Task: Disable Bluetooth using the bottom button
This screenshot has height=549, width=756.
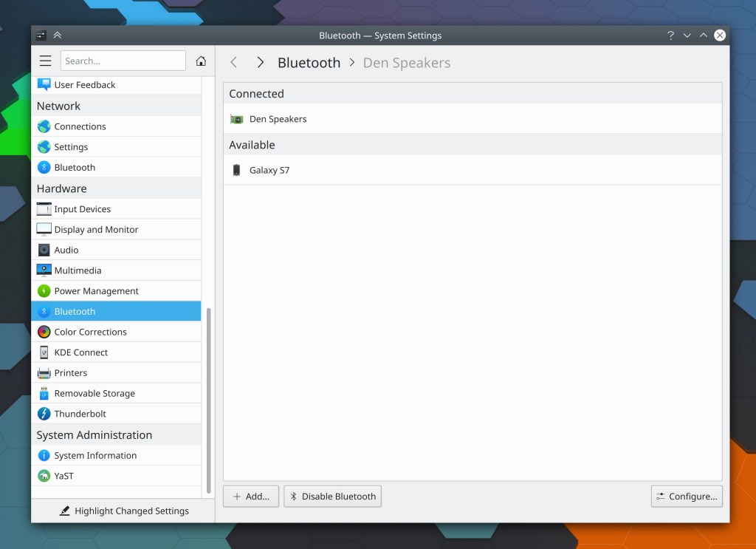Action: point(332,497)
